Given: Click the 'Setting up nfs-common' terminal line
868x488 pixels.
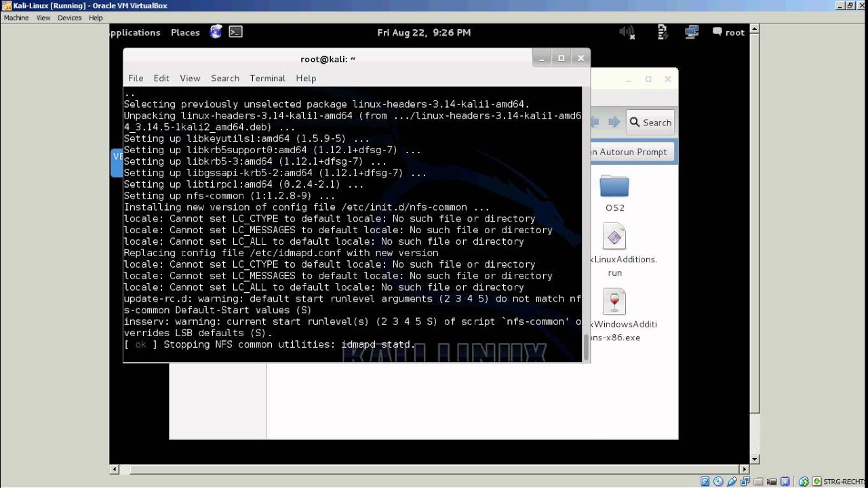Looking at the screenshot, I should click(x=229, y=196).
